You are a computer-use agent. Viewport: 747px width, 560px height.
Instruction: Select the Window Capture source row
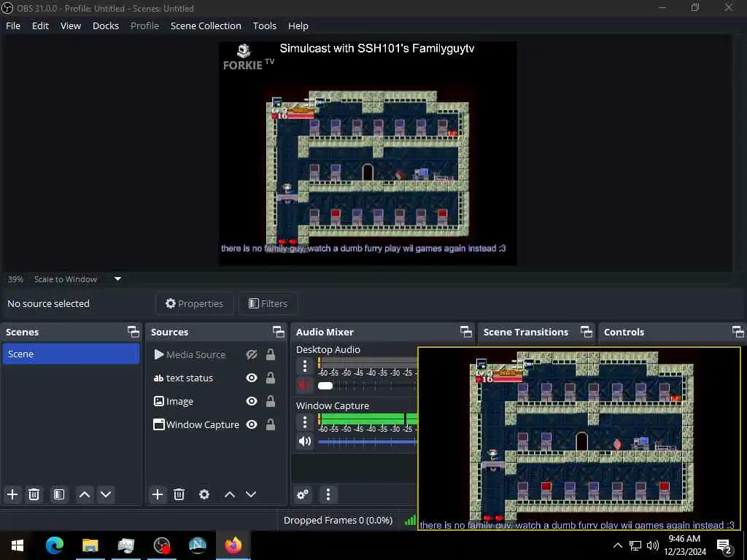(x=215, y=424)
